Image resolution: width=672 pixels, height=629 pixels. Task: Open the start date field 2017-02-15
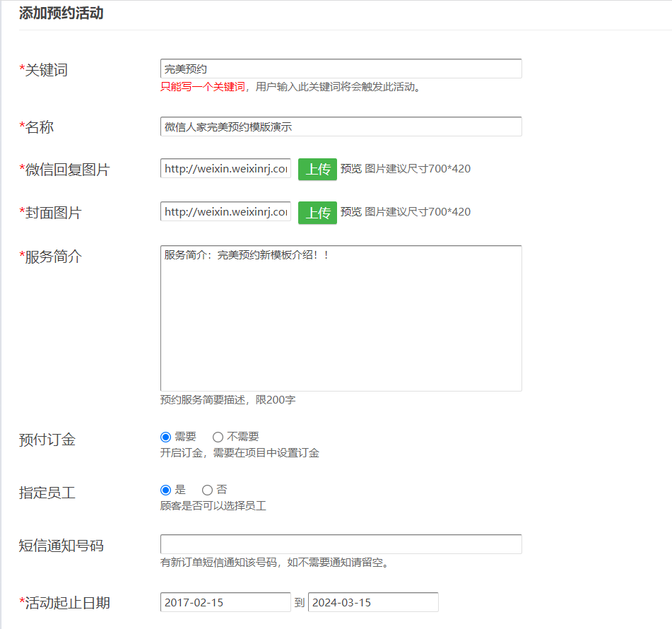pos(225,602)
